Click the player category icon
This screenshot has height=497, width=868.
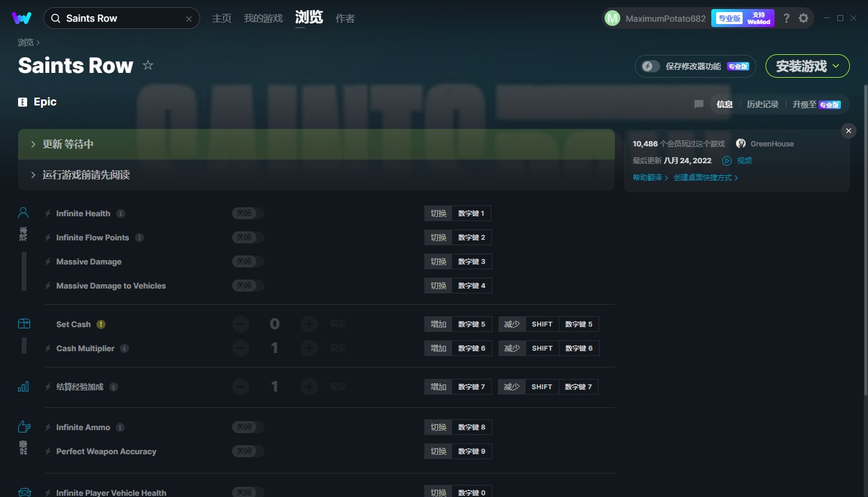coord(24,213)
